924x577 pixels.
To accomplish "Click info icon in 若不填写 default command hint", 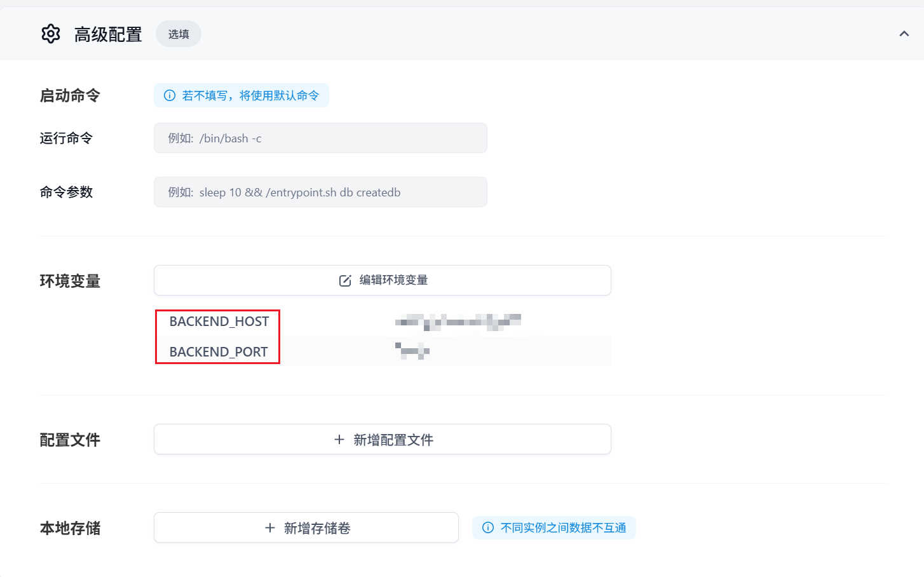I will click(x=170, y=95).
